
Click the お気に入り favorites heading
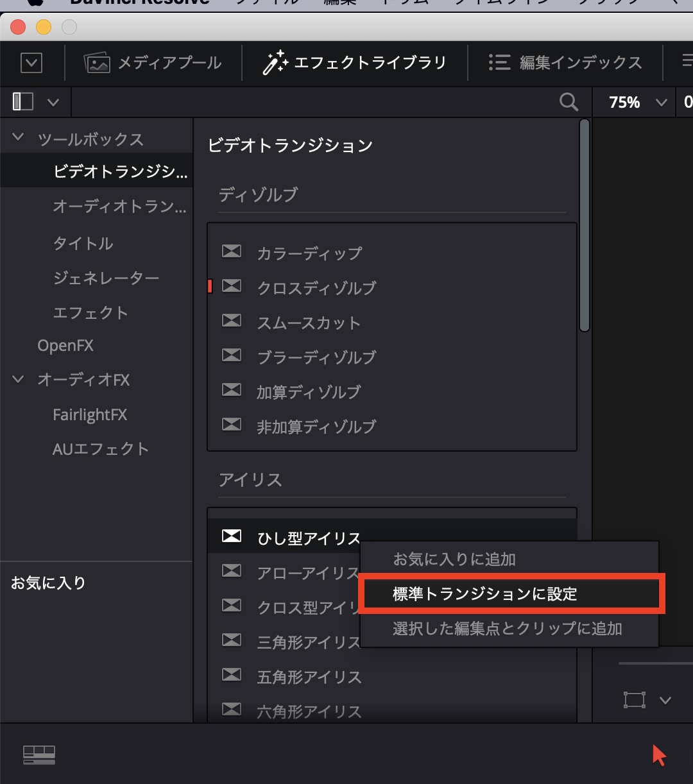[x=48, y=583]
